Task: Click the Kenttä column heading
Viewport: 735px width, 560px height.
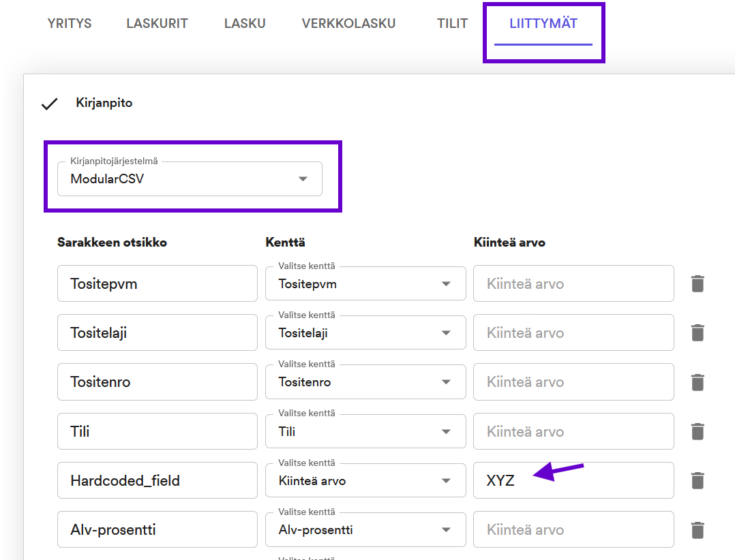Action: point(285,243)
